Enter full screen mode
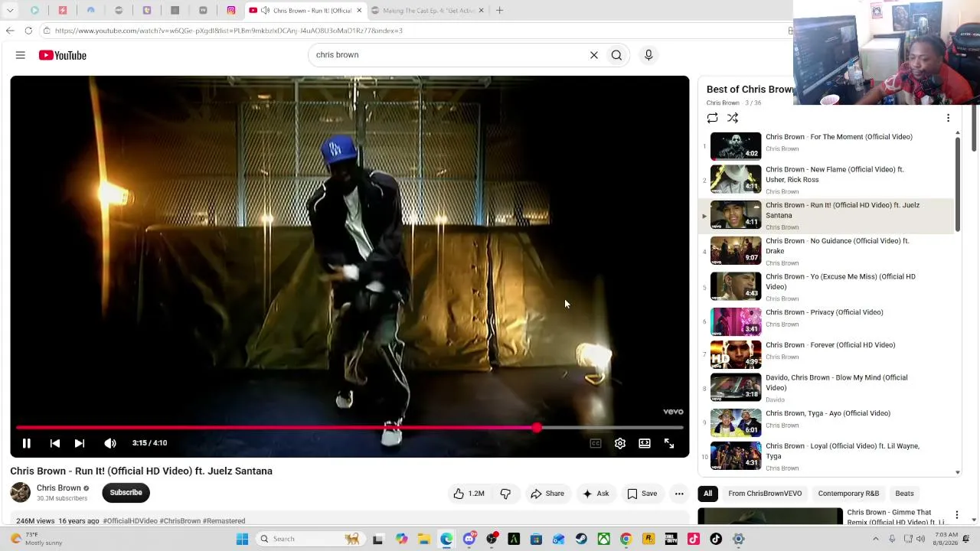 coord(669,443)
